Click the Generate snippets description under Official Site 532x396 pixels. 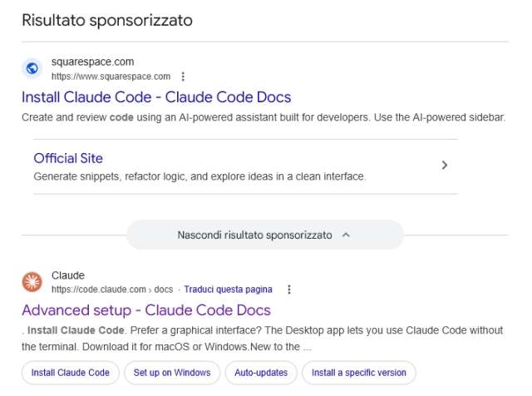click(x=199, y=176)
